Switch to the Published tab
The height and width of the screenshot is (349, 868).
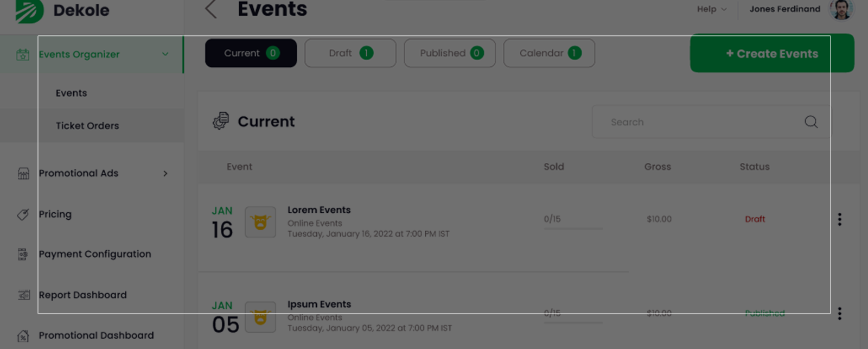(x=449, y=53)
